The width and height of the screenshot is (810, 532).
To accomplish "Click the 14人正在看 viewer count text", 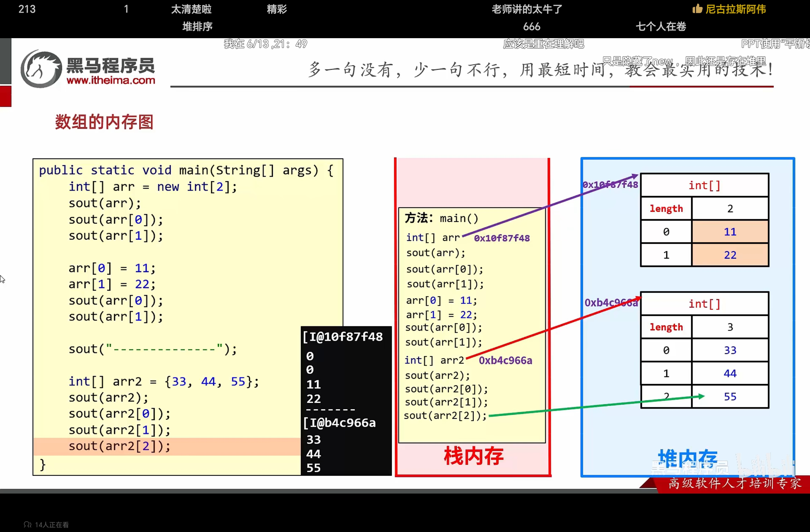I will tap(52, 525).
